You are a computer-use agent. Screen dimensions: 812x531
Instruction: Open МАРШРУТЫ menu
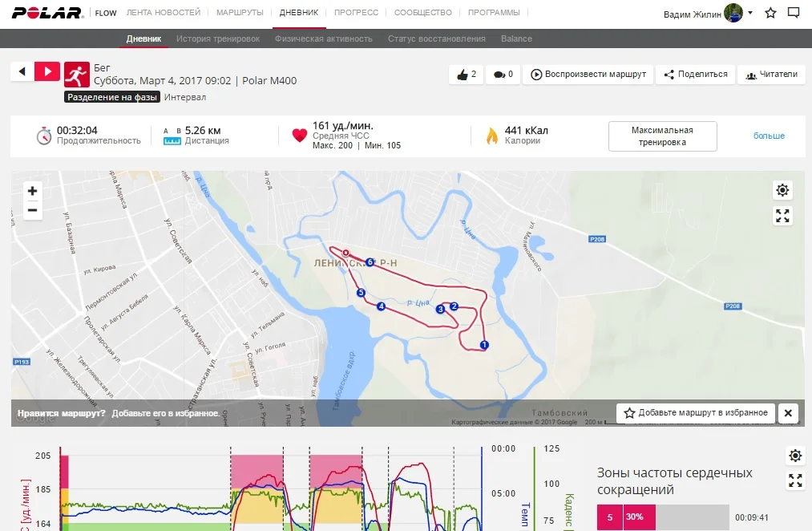coord(240,13)
